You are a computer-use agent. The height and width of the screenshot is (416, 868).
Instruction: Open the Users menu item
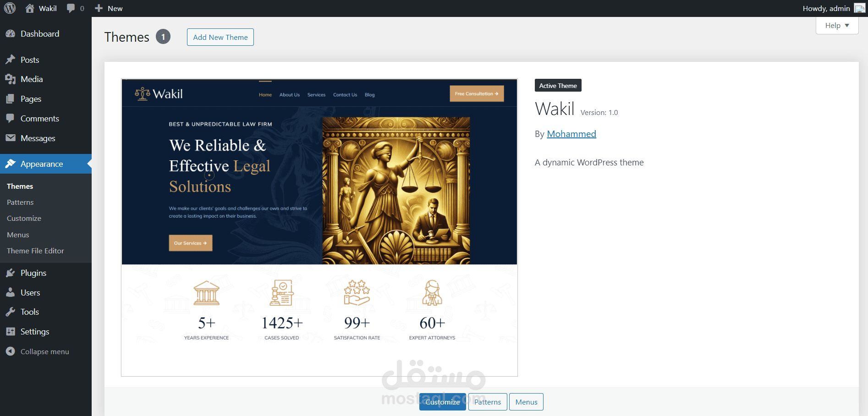pyautogui.click(x=46, y=293)
